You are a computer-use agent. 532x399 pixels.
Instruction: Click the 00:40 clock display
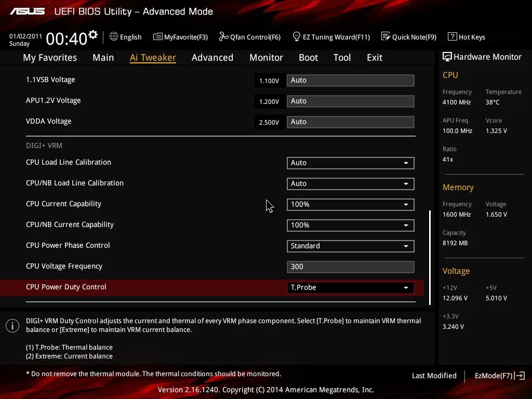click(x=66, y=38)
